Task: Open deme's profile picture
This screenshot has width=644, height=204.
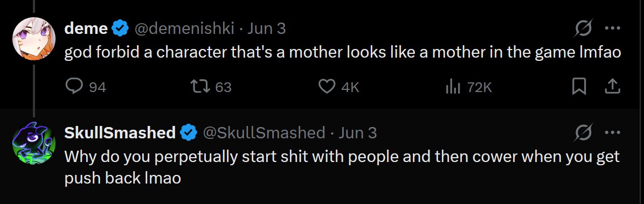Action: pos(34,39)
